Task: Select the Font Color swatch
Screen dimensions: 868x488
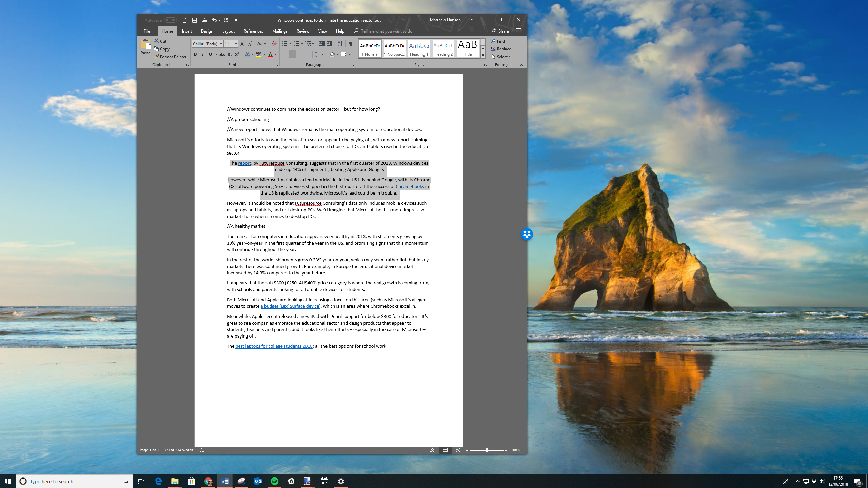Action: click(x=270, y=54)
